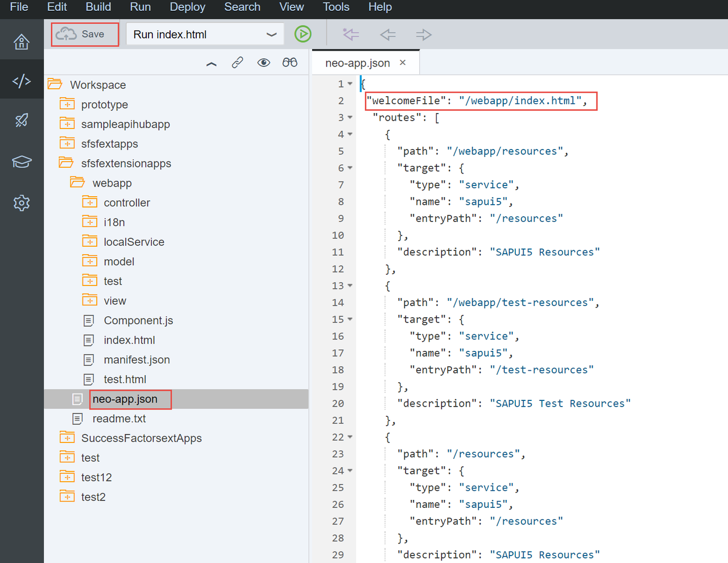The height and width of the screenshot is (563, 728).
Task: Click the link with editor icon
Action: pyautogui.click(x=238, y=63)
